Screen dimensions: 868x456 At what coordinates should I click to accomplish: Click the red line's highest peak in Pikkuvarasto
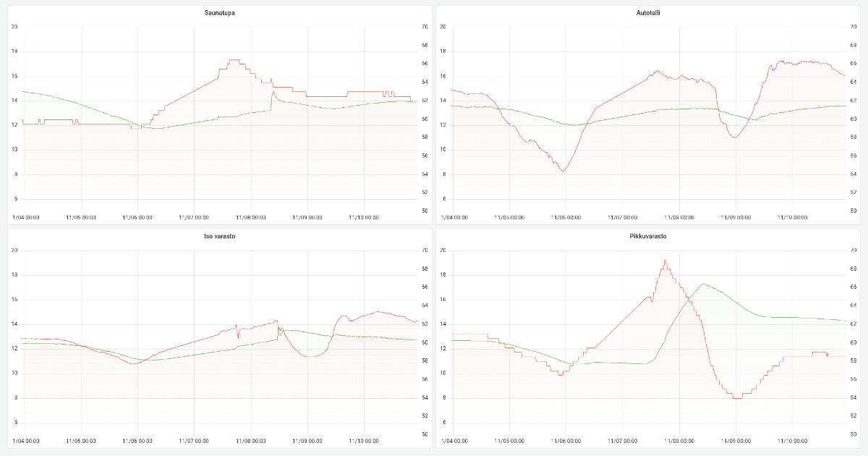(665, 261)
